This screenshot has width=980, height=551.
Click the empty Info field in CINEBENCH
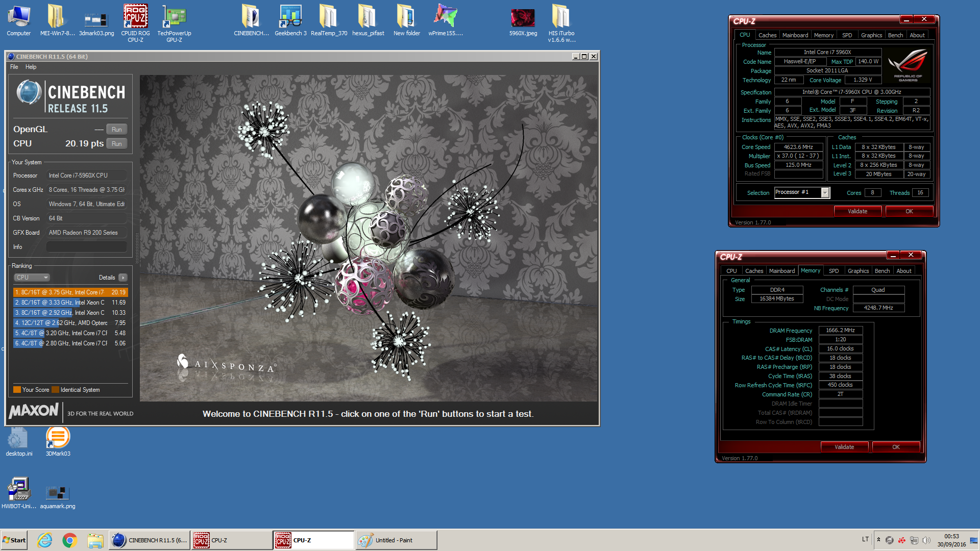pyautogui.click(x=86, y=247)
